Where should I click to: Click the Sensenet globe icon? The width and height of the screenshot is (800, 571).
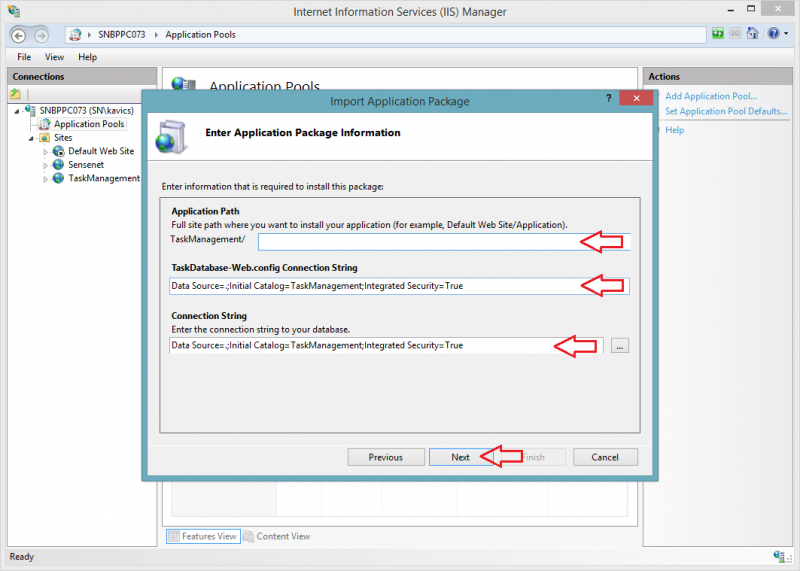tap(59, 165)
